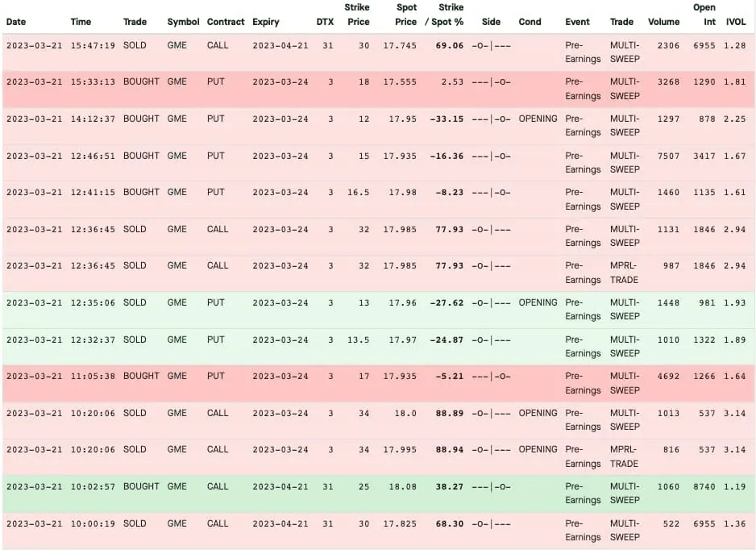Click the Spot Price column header
756x550 pixels.
coord(406,15)
